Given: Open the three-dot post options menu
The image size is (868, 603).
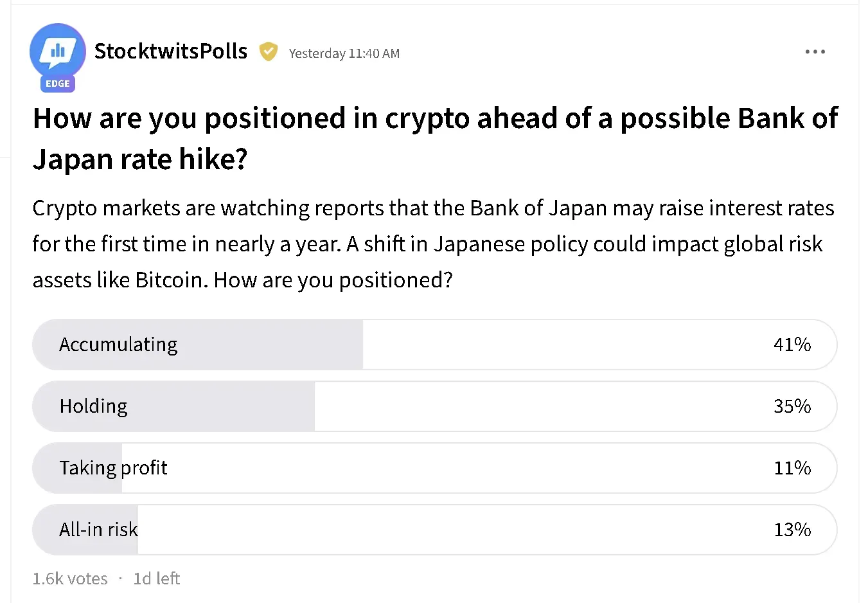Looking at the screenshot, I should pos(815,51).
